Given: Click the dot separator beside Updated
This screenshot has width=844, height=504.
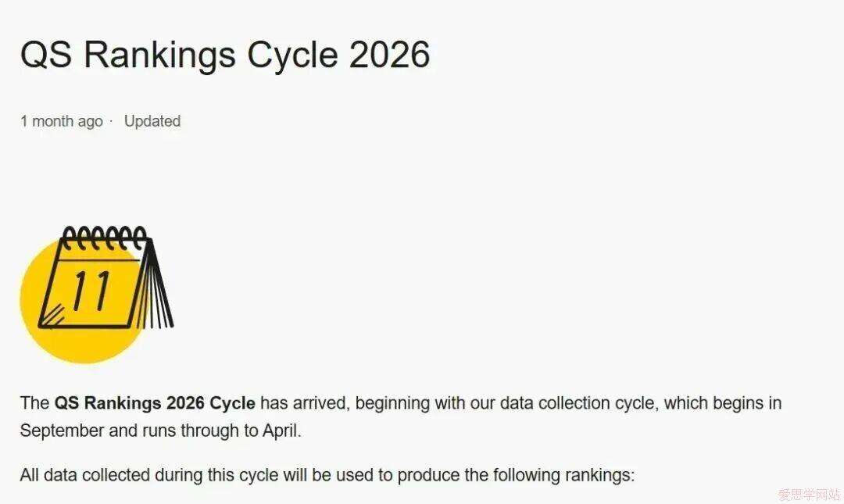Looking at the screenshot, I should pos(111,121).
